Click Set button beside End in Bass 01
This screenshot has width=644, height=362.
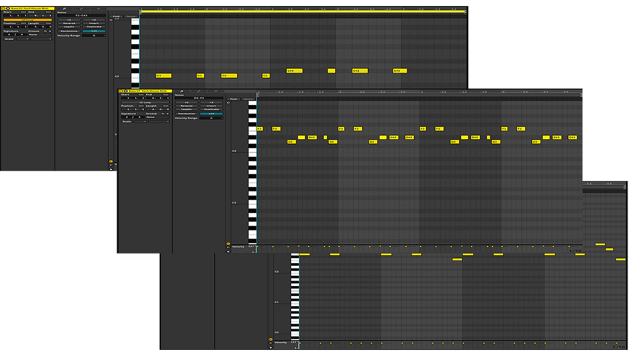click(48, 12)
